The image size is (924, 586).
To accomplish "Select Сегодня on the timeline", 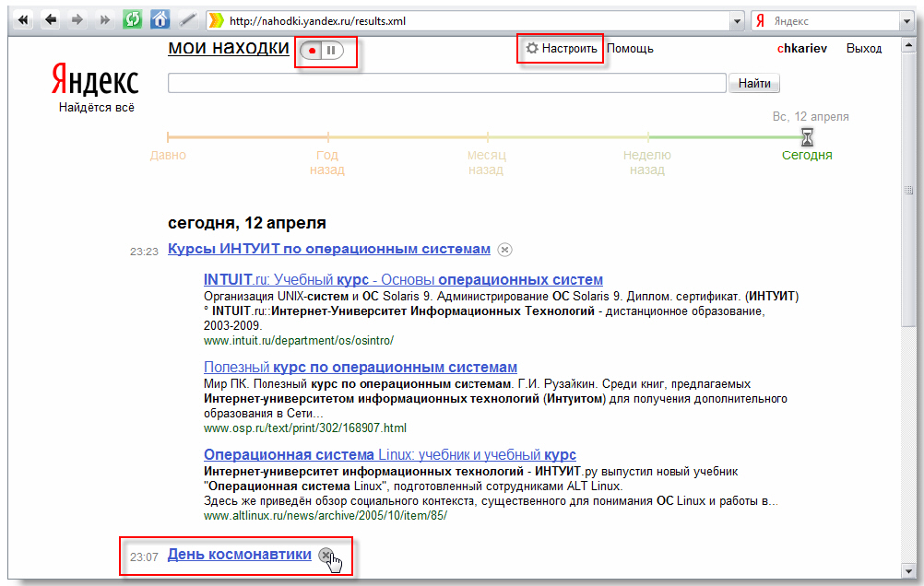I will point(807,155).
